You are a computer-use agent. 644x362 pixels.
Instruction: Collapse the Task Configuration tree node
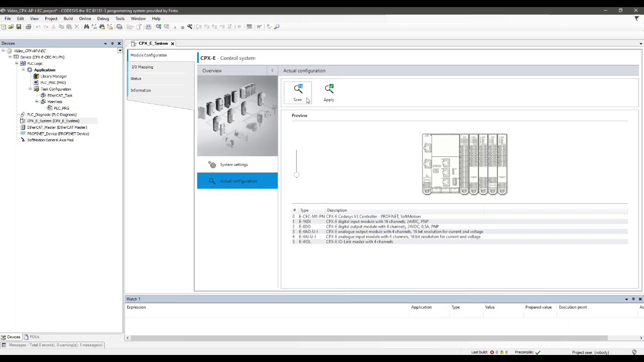[30, 89]
